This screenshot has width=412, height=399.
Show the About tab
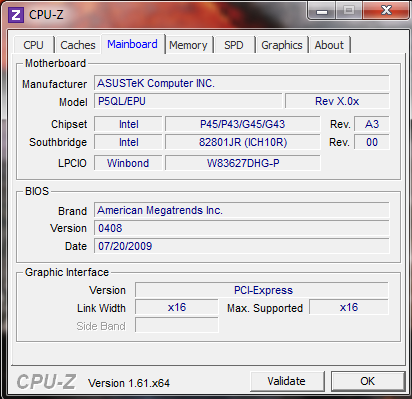point(329,45)
